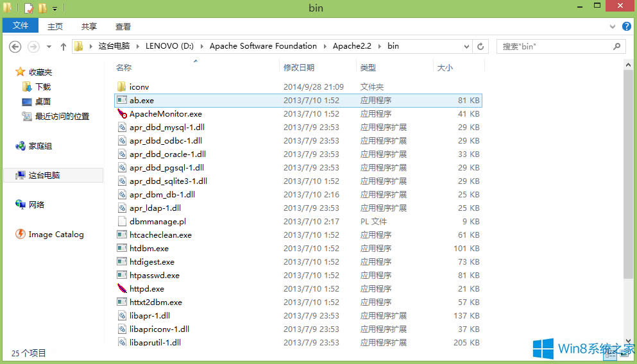Click the ApacheMonitor.exe feather icon
The image size is (637, 364).
[x=122, y=113]
